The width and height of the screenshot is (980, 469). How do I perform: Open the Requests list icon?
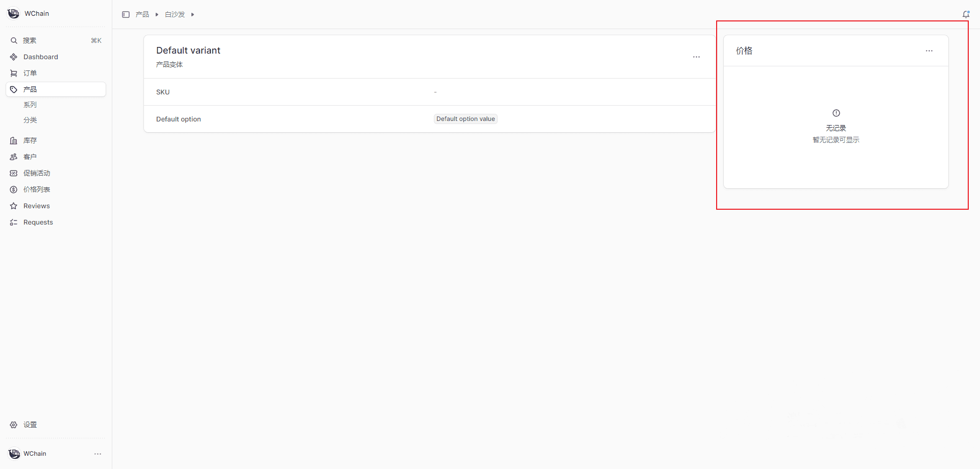pyautogui.click(x=14, y=222)
